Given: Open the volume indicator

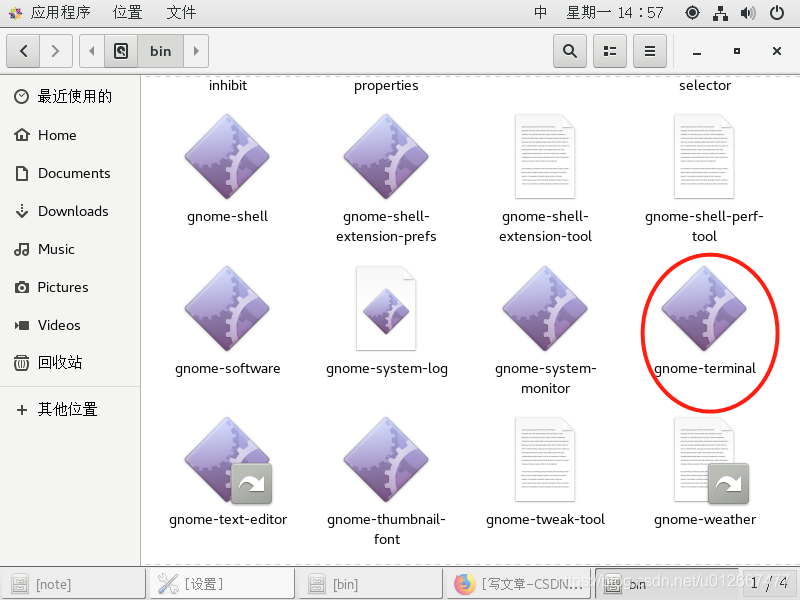Looking at the screenshot, I should [748, 13].
